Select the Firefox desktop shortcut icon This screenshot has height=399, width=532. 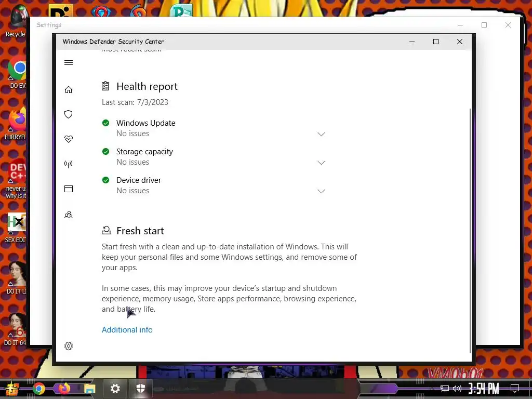(x=16, y=124)
